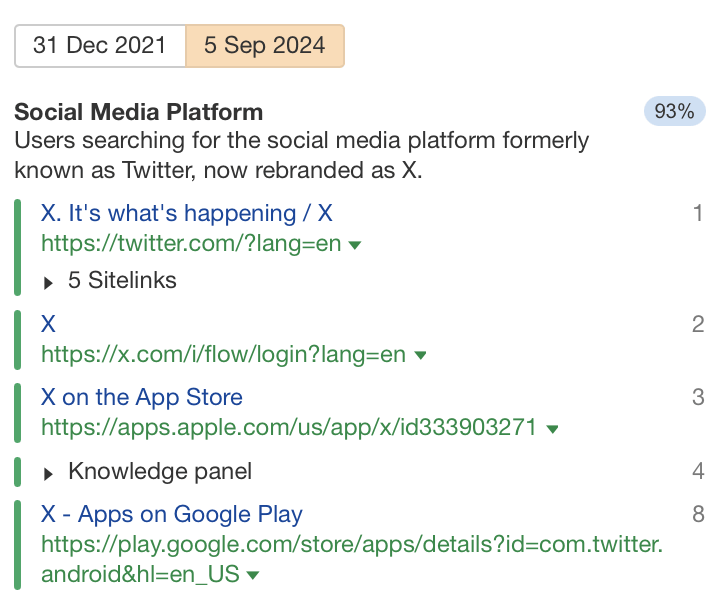Open dropdown arrow beside Google Play URL
Screen dimensions: 724x610
coord(253,576)
